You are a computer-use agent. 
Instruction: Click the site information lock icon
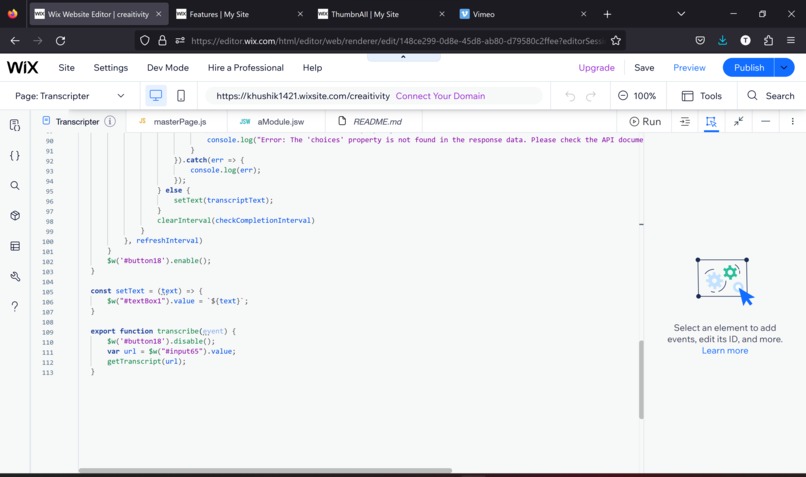pyautogui.click(x=162, y=41)
